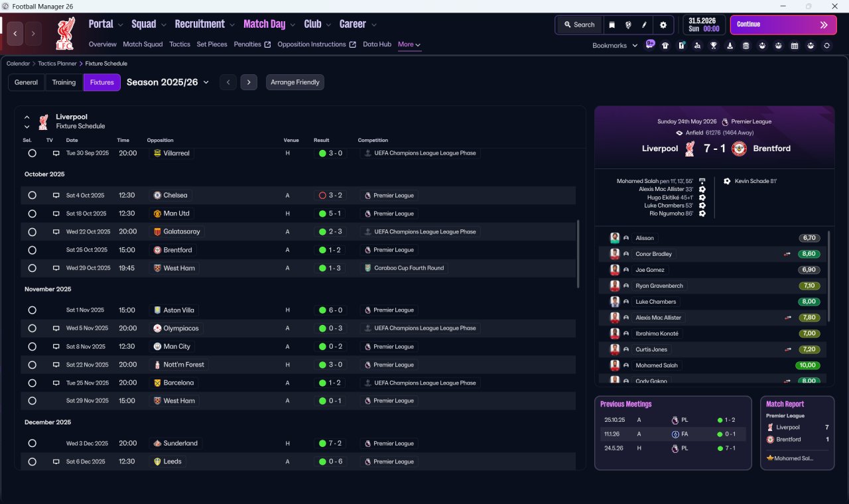Open the 9+ messages notification icon

click(x=650, y=44)
